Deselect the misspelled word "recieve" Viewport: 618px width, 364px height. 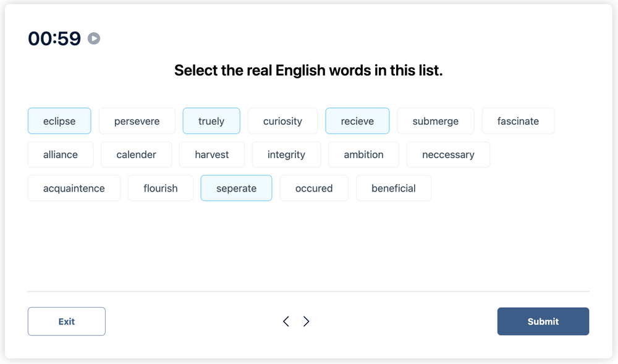[357, 121]
